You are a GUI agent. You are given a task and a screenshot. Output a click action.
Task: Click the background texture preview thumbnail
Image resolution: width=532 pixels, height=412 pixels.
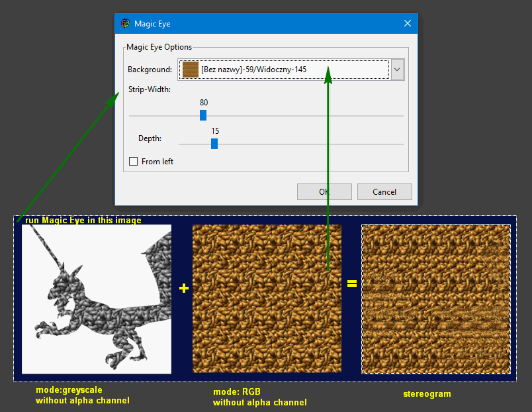tap(191, 70)
